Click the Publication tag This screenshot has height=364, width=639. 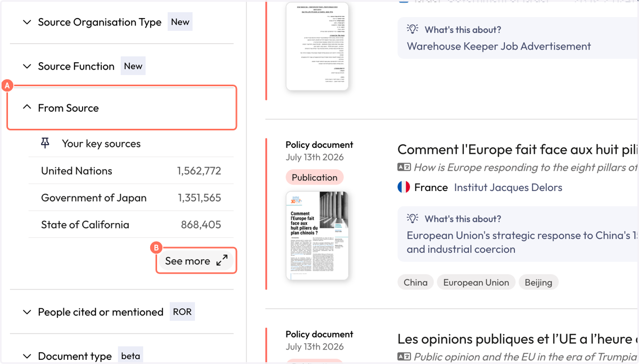(315, 177)
